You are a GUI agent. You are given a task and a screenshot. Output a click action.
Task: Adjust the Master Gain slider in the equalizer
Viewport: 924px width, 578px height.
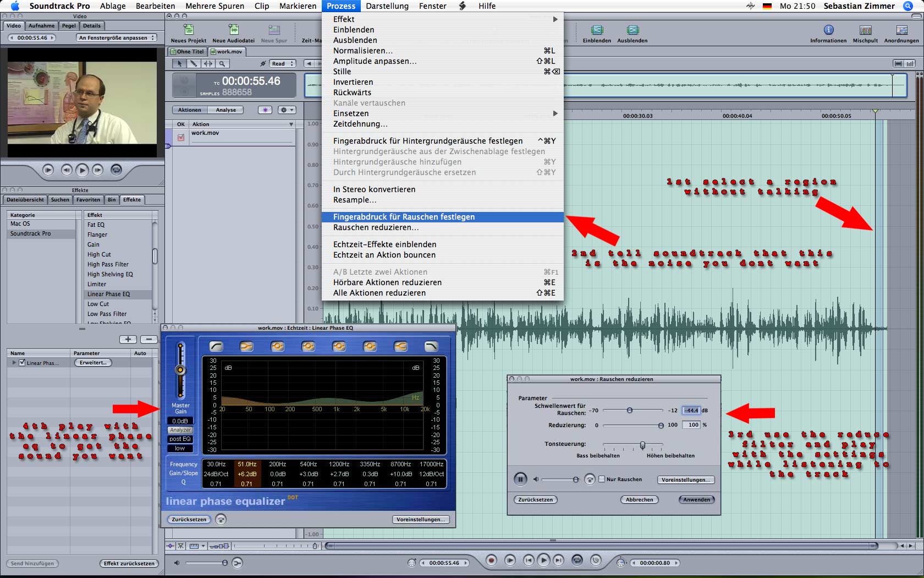click(x=180, y=370)
